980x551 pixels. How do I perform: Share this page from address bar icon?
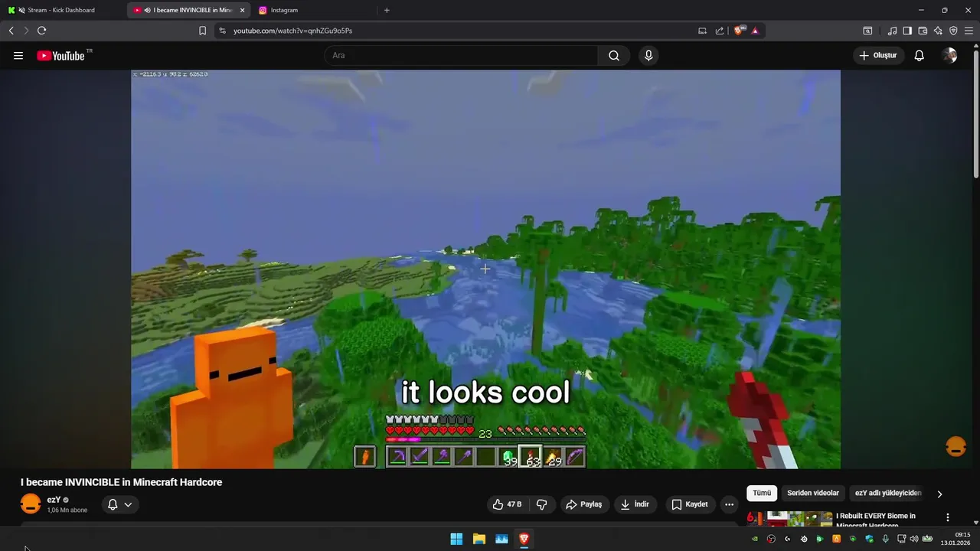coord(720,31)
